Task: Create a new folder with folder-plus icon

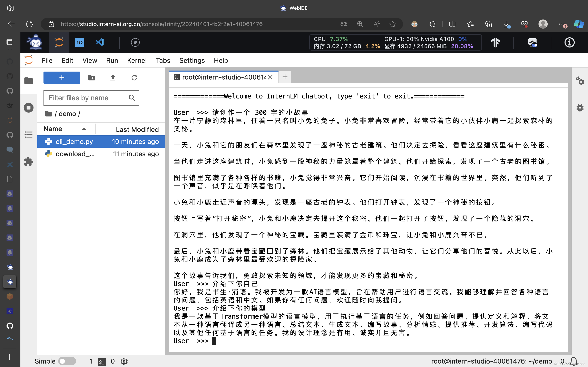Action: point(91,78)
